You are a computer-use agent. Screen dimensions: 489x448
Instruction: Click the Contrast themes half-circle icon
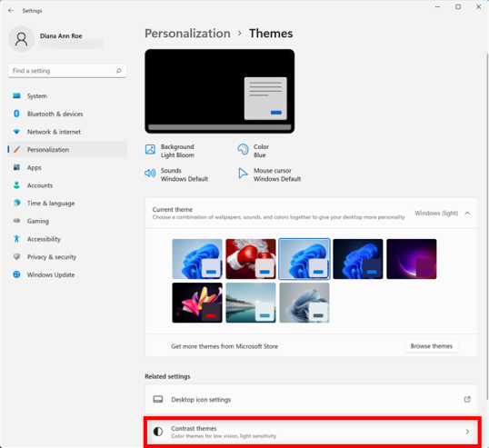(158, 432)
